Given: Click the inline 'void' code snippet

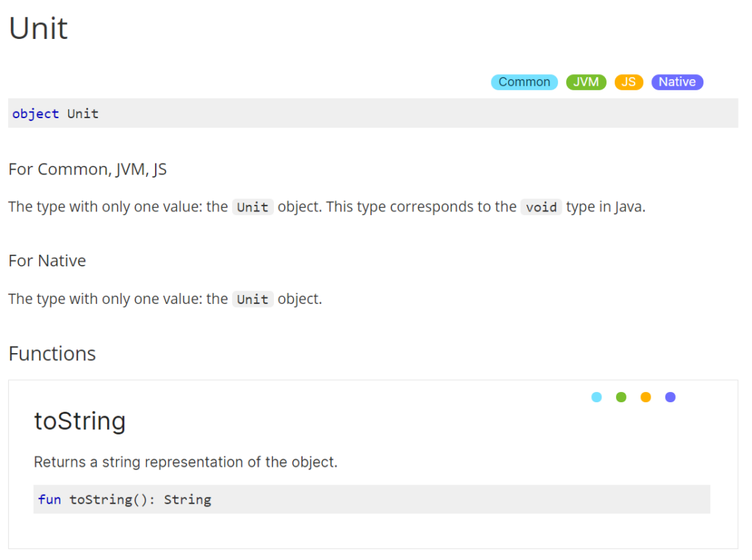Looking at the screenshot, I should point(541,207).
